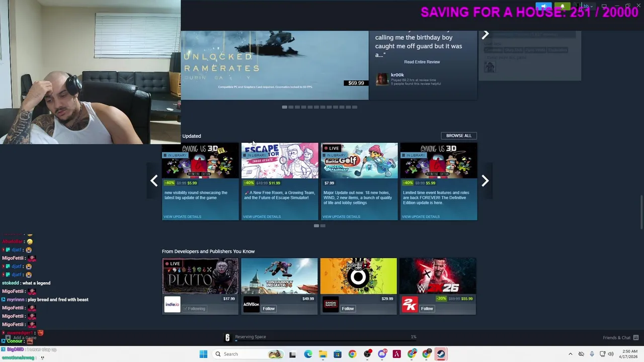Viewport: 644px width, 362px height.
Task: Click Friends & Chat label
Action: click(x=616, y=338)
